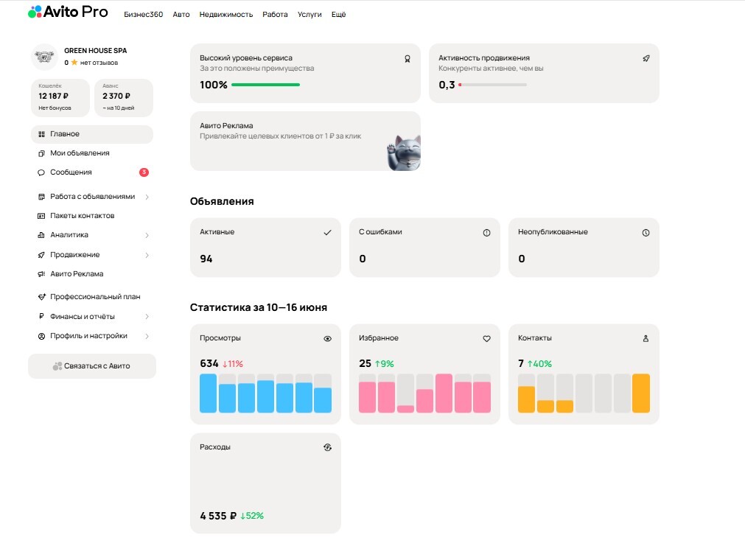Click the eye icon on Просмотры card

[x=327, y=339]
